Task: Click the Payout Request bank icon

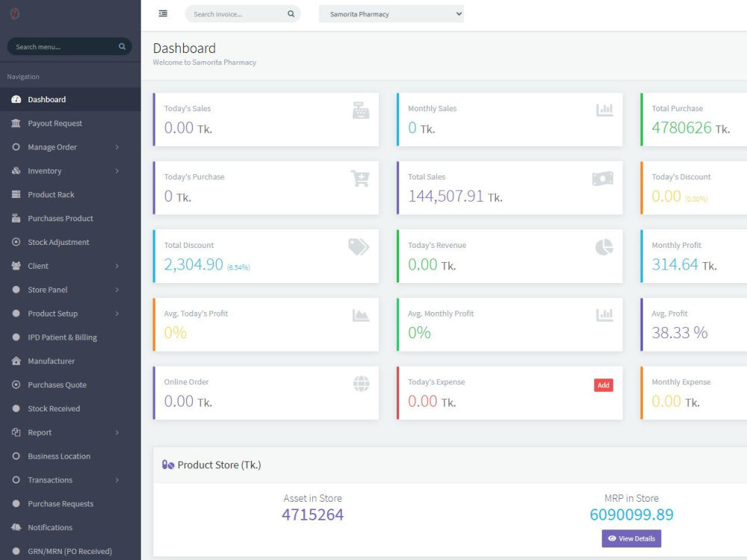Action: coord(16,123)
